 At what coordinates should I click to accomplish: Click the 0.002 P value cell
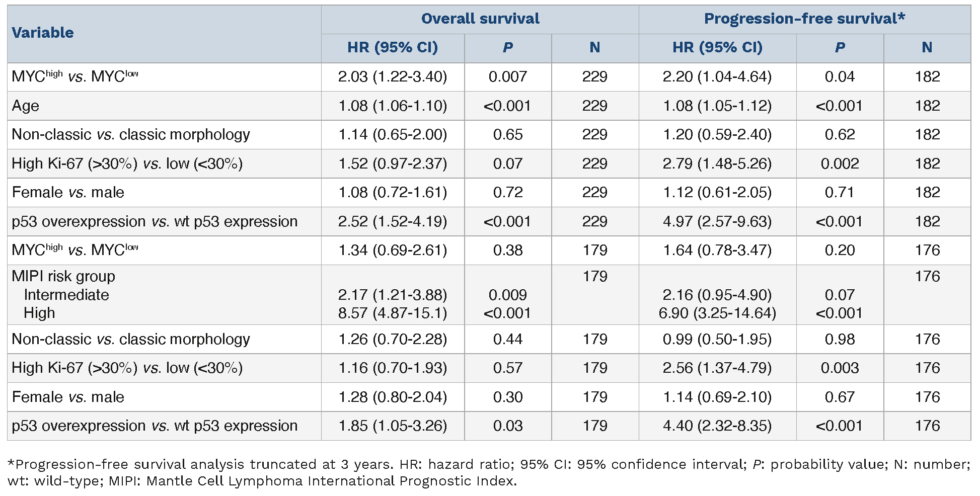point(840,163)
